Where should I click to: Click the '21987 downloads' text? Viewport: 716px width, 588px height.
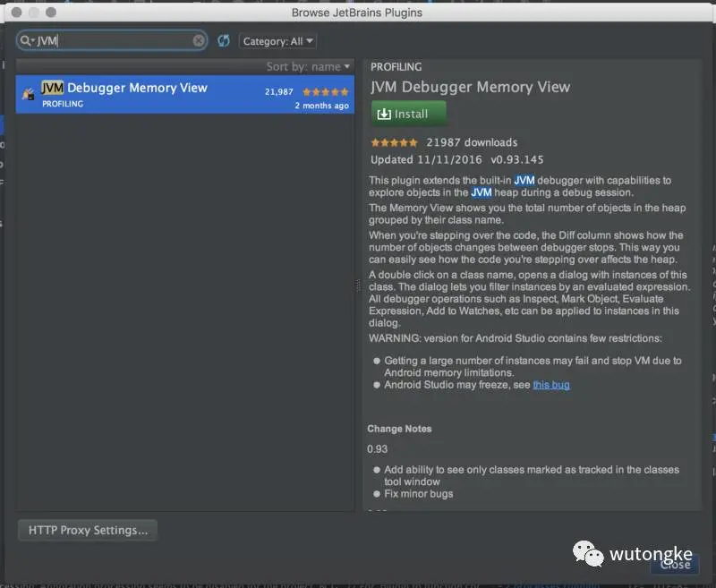472,142
